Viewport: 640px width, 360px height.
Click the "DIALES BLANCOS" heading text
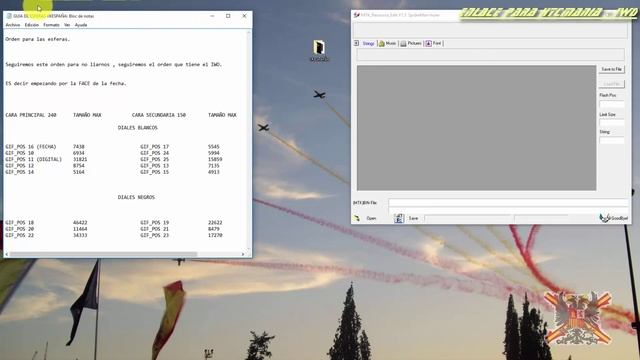click(x=138, y=128)
